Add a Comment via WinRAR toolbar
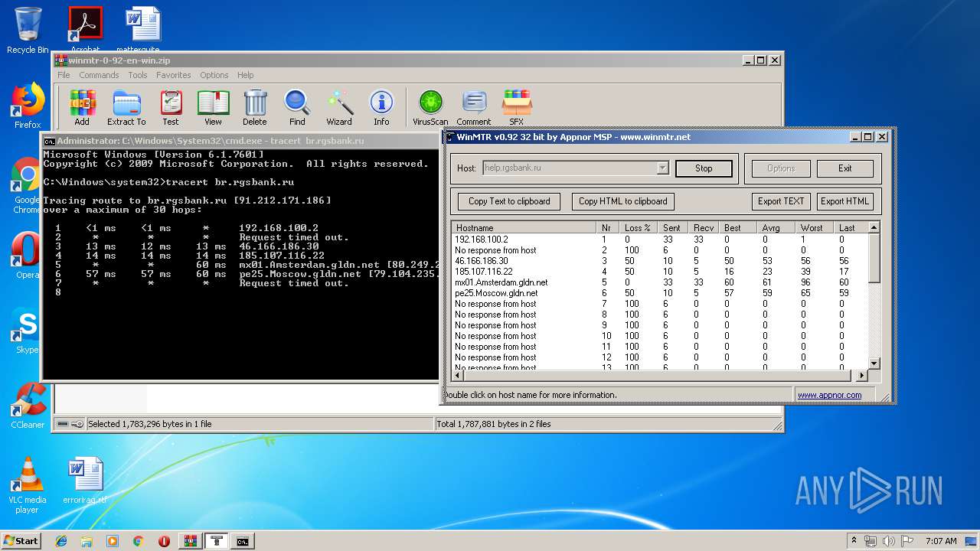 474,108
